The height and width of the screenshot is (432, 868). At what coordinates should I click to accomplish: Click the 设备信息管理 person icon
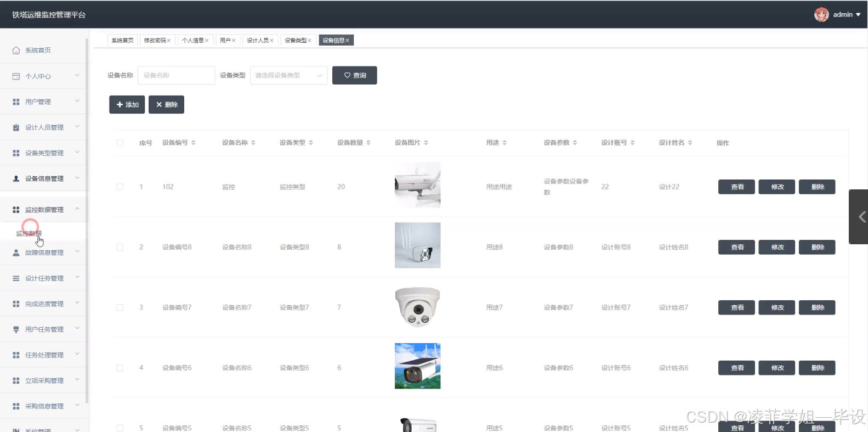(16, 178)
